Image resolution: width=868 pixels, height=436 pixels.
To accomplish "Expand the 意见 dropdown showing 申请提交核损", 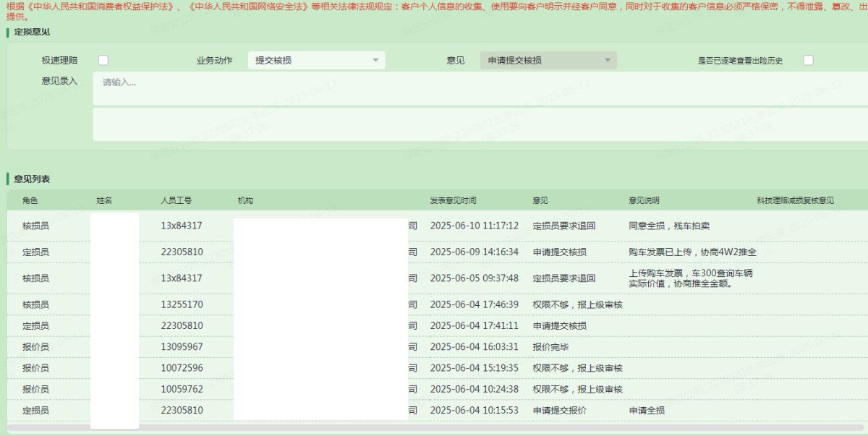I will pos(548,61).
